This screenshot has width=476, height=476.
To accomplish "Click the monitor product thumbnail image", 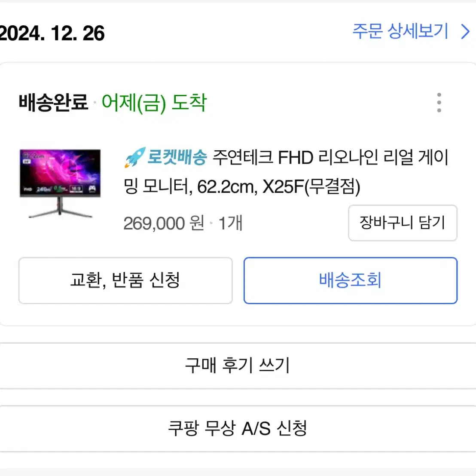I will tap(60, 183).
